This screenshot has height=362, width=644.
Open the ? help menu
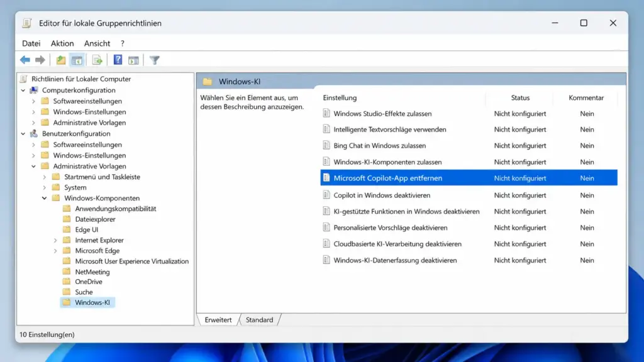click(x=123, y=43)
